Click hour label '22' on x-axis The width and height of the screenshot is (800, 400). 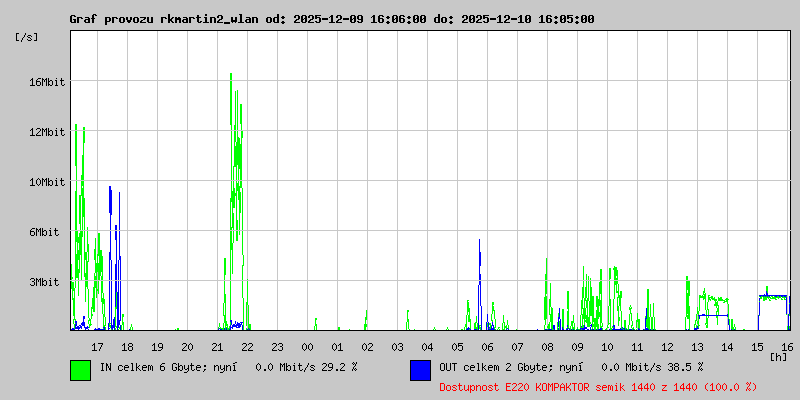coord(247,347)
